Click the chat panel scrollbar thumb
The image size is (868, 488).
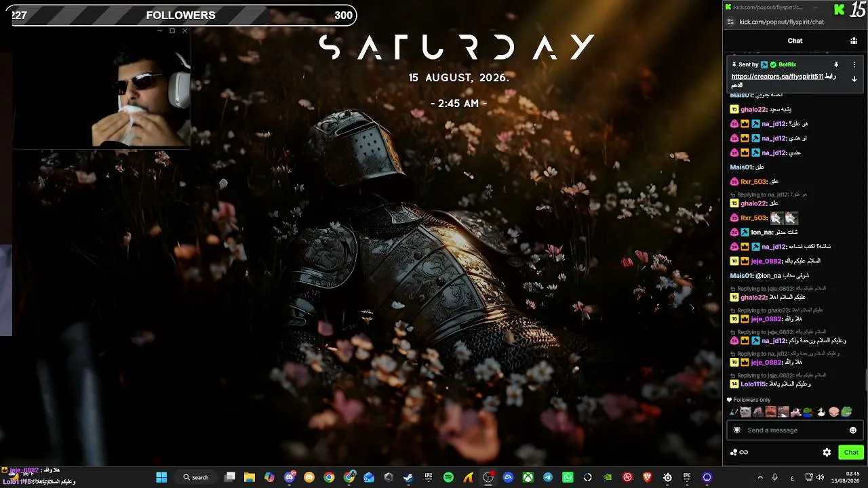[x=866, y=380]
